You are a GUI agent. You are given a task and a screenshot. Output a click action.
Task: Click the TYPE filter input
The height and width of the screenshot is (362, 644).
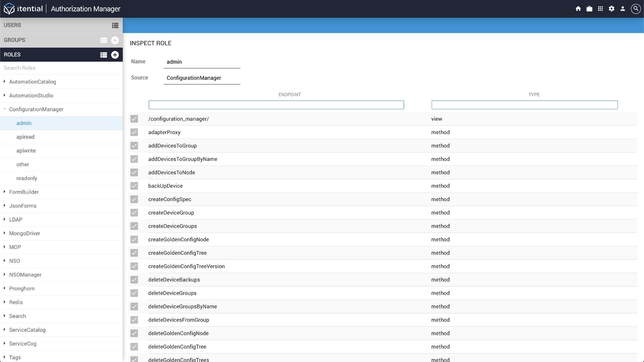click(525, 105)
